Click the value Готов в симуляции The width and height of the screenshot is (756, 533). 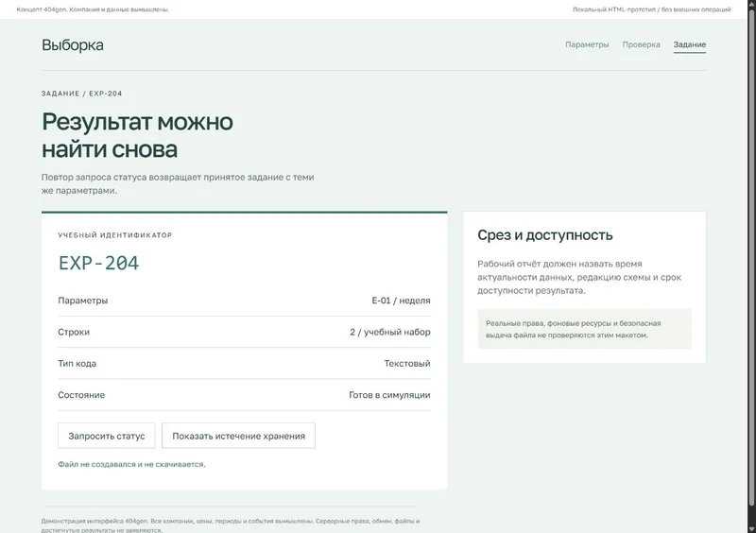tap(389, 395)
